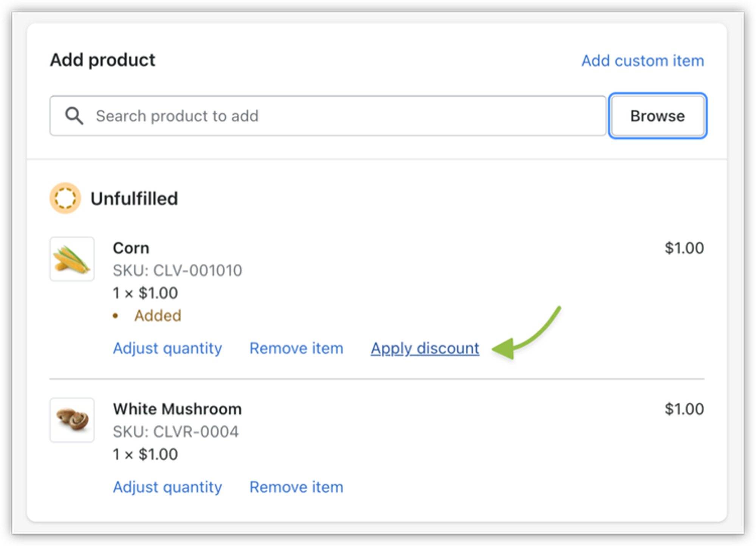Image resolution: width=756 pixels, height=546 pixels.
Task: Click the White Mushroom product thumbnail
Action: pos(72,420)
